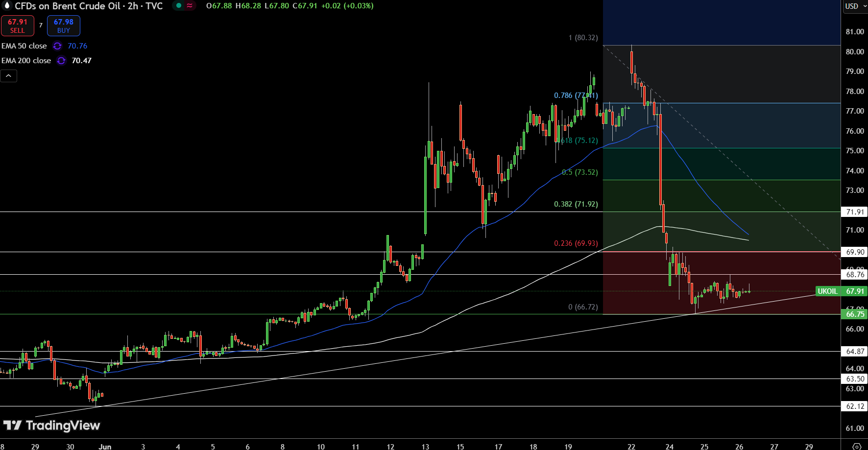Click the green 66.75 price axis label
The width and height of the screenshot is (868, 450).
(x=855, y=314)
